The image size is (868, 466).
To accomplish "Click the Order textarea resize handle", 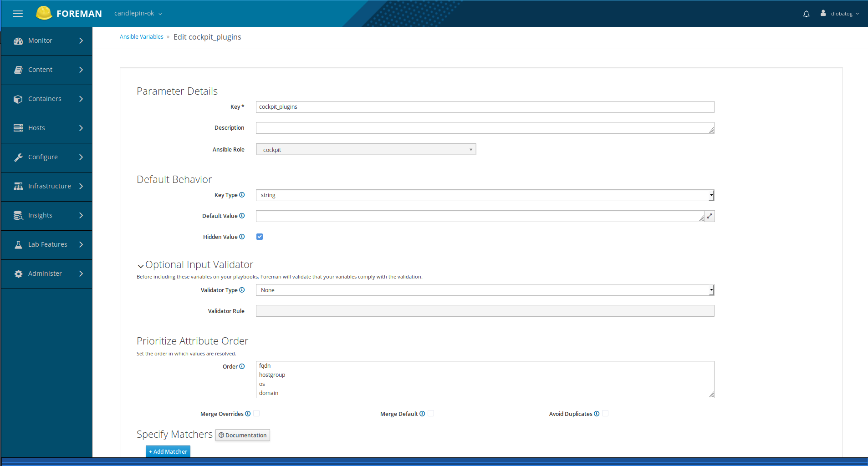I will tap(711, 395).
